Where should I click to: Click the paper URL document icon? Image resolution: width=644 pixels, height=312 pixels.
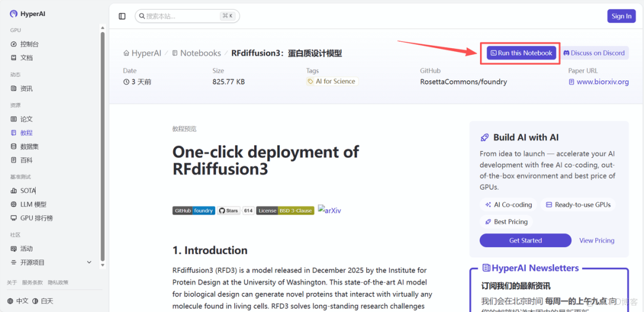[571, 82]
